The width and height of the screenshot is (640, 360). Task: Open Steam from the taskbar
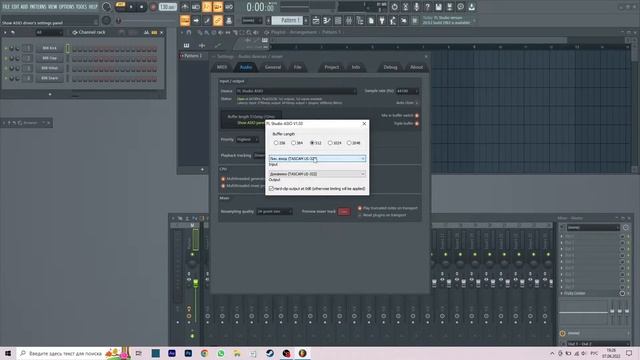pos(270,353)
